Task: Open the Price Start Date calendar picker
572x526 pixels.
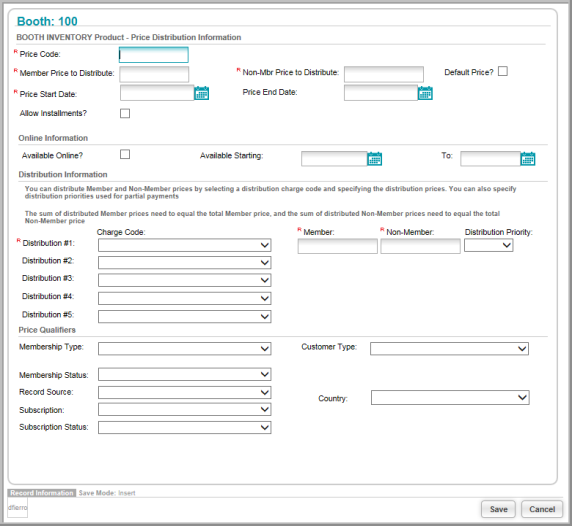Action: tap(201, 93)
